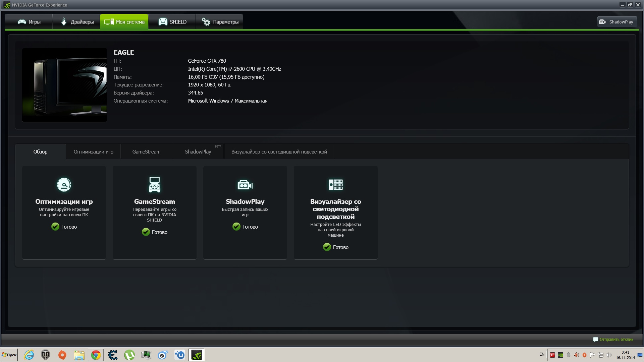
Task: Click the ShadowPlay camera icon on overview card
Action: coord(245,185)
